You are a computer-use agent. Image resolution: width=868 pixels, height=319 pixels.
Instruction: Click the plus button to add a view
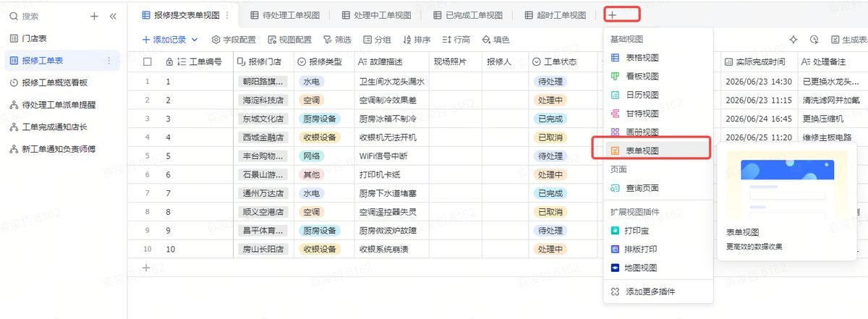[x=612, y=14]
